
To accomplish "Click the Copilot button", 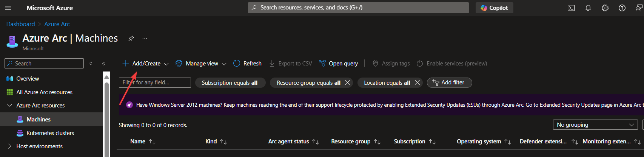I will 494,8.
